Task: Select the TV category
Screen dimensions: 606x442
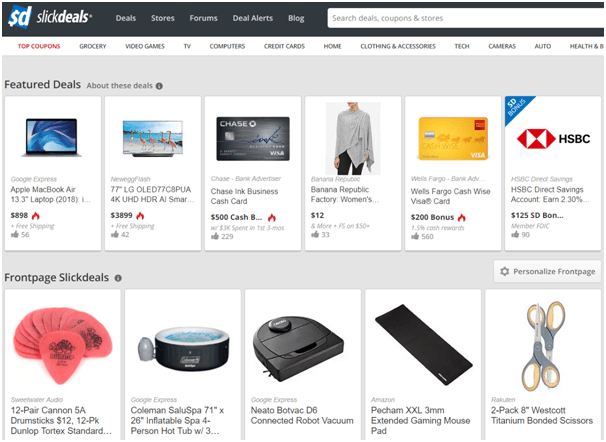Action: 187,46
